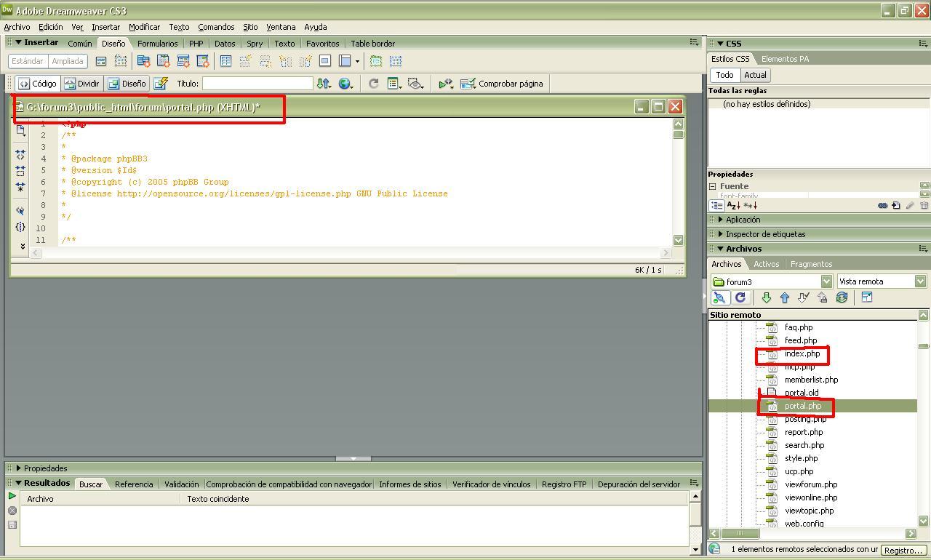The height and width of the screenshot is (560, 931).
Task: Click Connect to remote host icon
Action: [x=719, y=297]
